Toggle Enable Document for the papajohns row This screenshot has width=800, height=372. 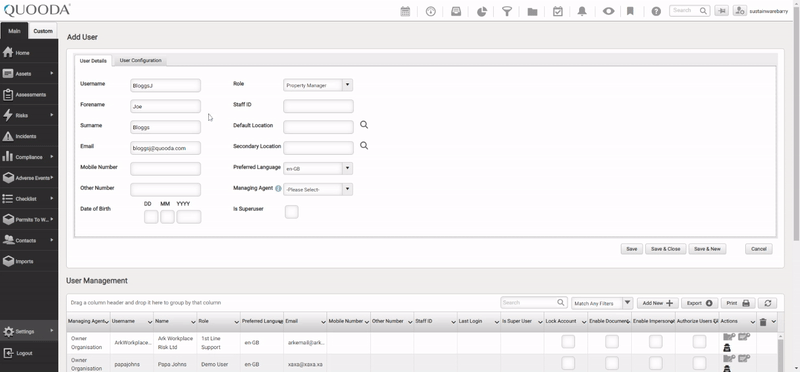(x=612, y=363)
